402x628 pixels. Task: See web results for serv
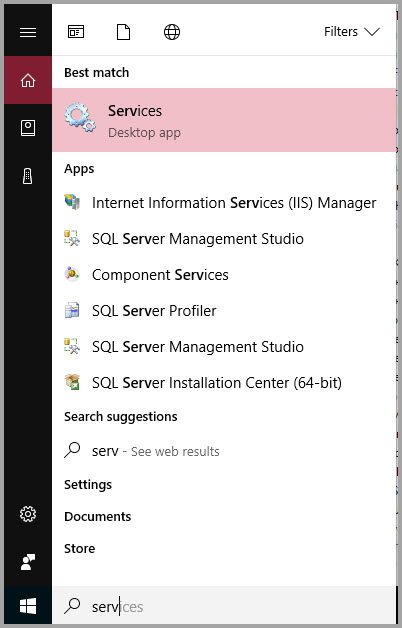point(224,451)
